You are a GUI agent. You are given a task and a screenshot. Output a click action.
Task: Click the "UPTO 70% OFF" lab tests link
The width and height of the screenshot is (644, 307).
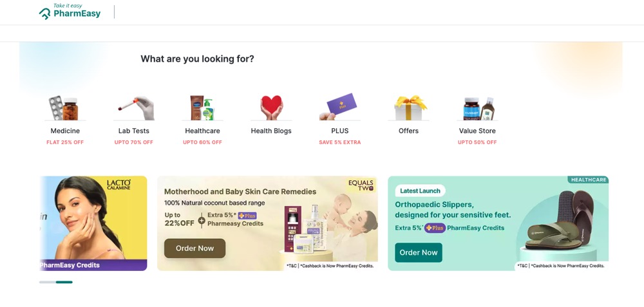coord(134,142)
